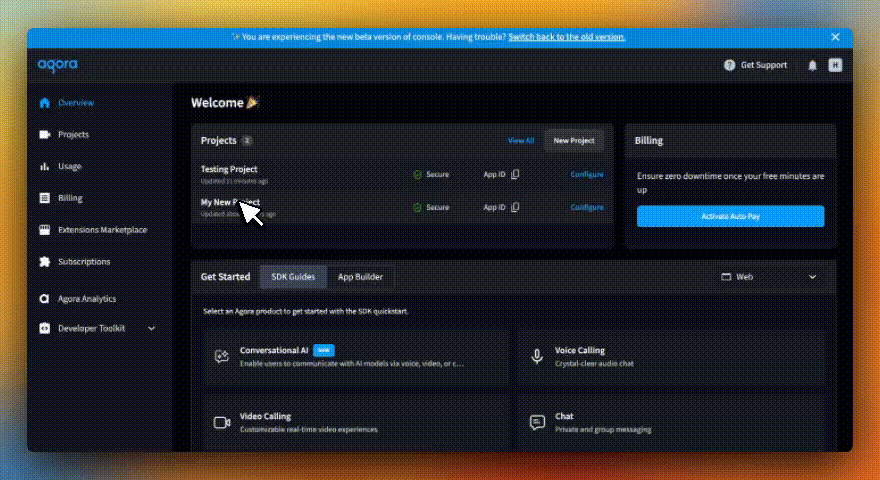Click View All projects link
Image resolution: width=880 pixels, height=480 pixels.
pyautogui.click(x=521, y=141)
